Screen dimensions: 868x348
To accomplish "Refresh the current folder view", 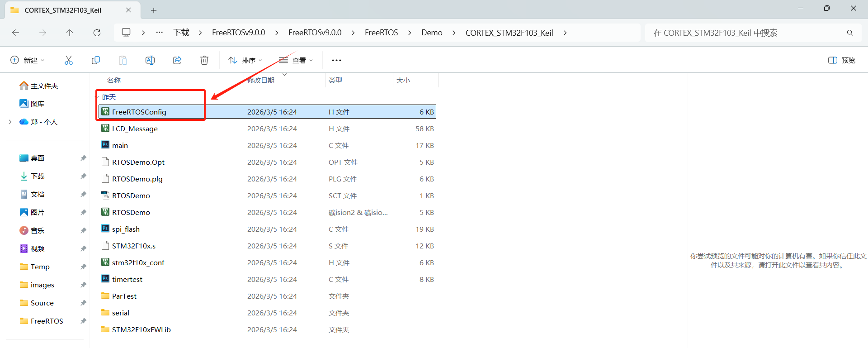I will coord(97,33).
